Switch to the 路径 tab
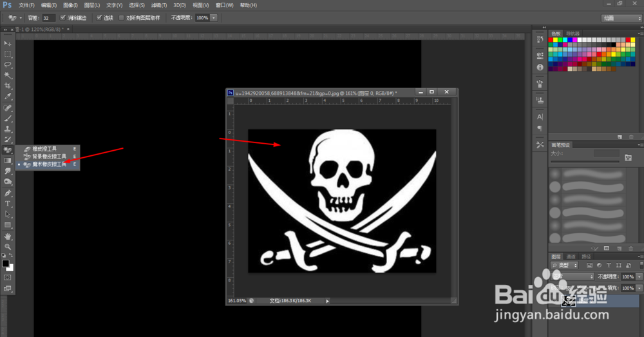This screenshot has height=337, width=644. pos(586,256)
